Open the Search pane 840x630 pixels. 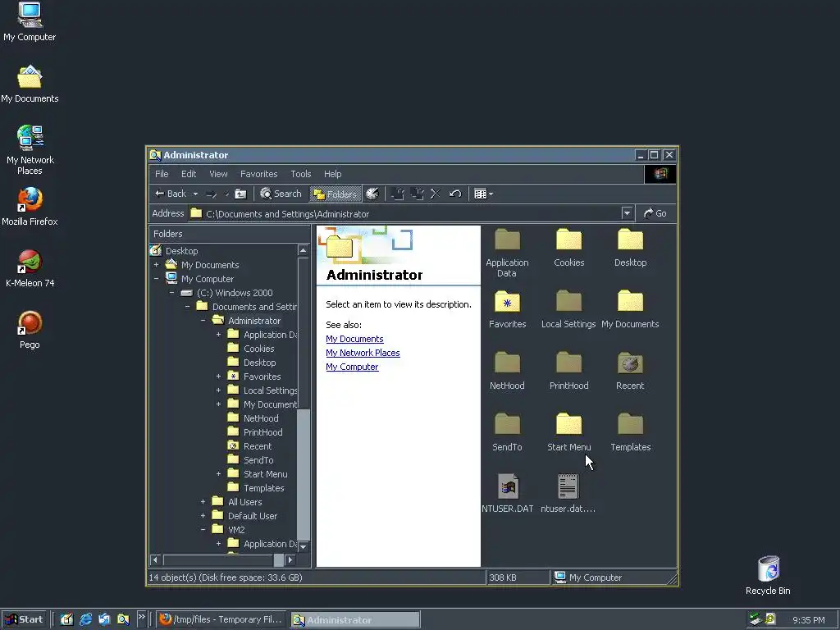point(281,194)
